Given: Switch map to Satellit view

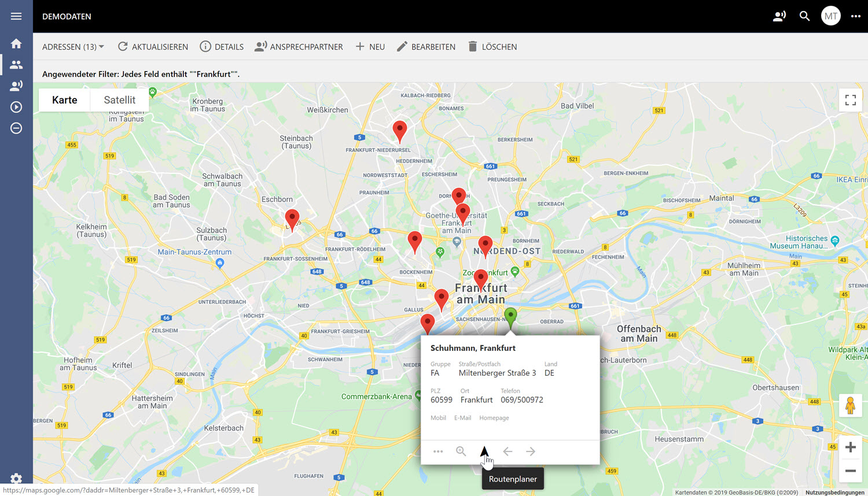Looking at the screenshot, I should coord(119,100).
